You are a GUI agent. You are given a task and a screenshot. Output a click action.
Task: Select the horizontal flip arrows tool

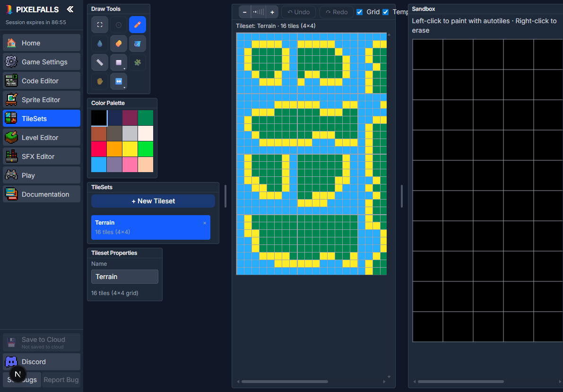[x=119, y=81]
